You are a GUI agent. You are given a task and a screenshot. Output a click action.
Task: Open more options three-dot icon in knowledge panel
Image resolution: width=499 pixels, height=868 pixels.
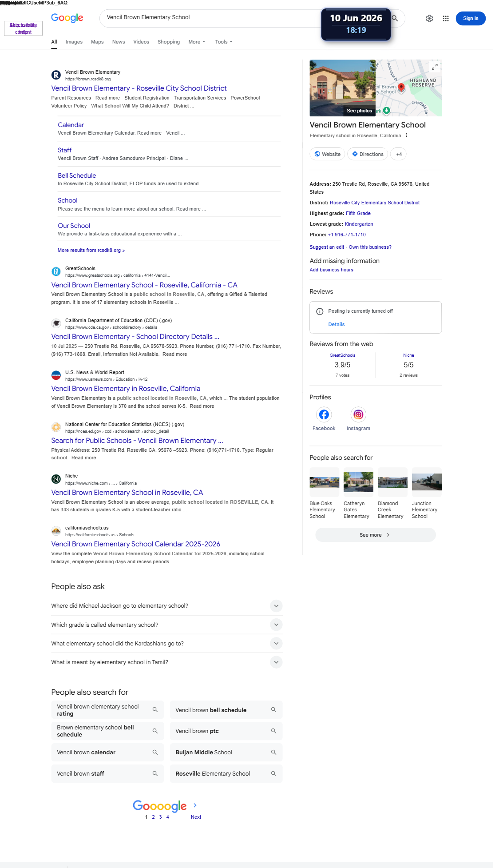click(407, 135)
